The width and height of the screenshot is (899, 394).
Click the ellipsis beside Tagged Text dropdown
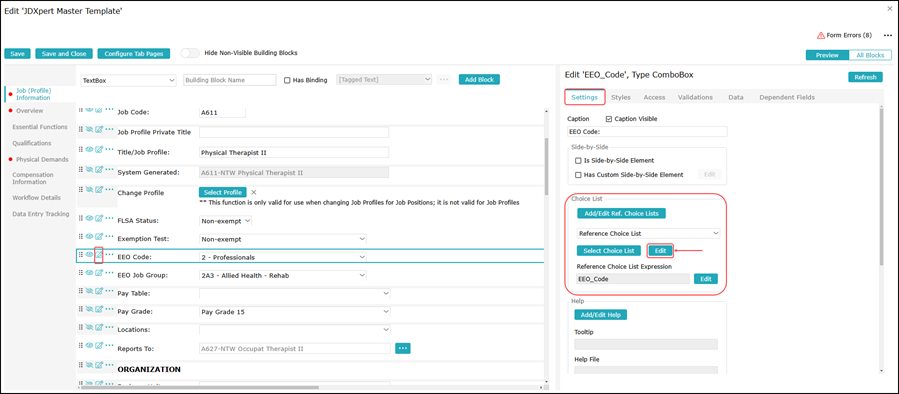(x=444, y=80)
